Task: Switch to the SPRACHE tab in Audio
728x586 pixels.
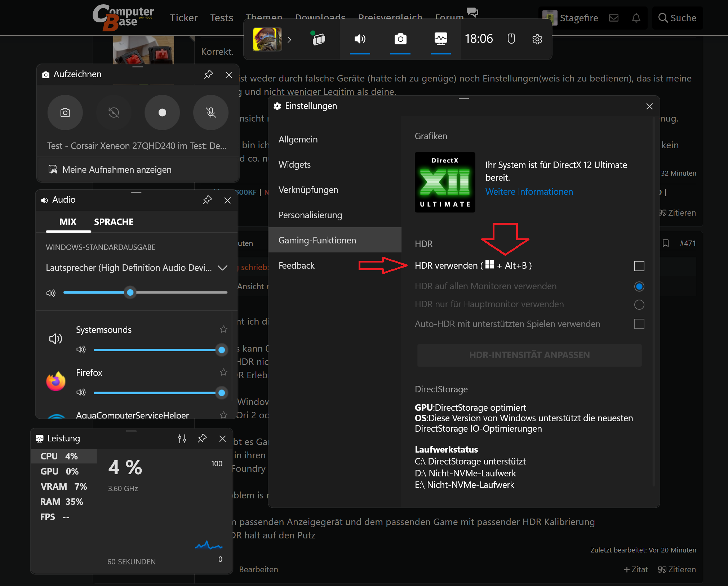Action: pyautogui.click(x=114, y=222)
